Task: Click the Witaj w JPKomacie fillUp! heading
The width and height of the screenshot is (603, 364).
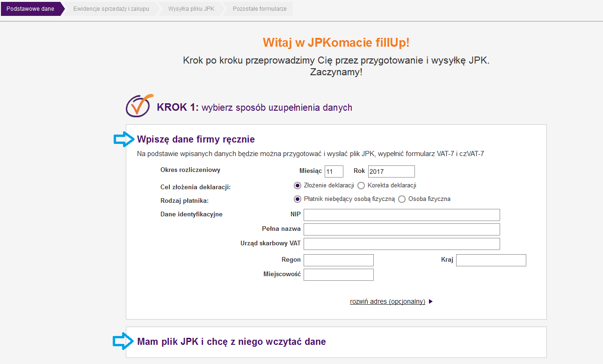Action: click(x=336, y=43)
